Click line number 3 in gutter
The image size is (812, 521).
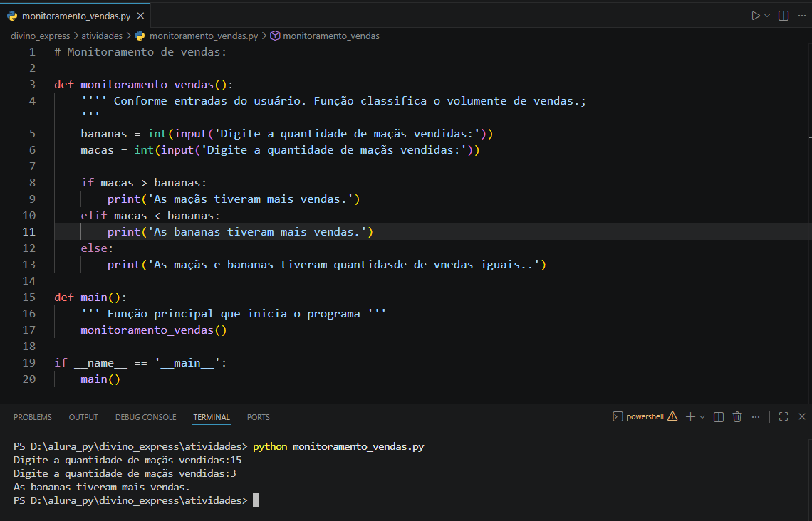(x=32, y=84)
